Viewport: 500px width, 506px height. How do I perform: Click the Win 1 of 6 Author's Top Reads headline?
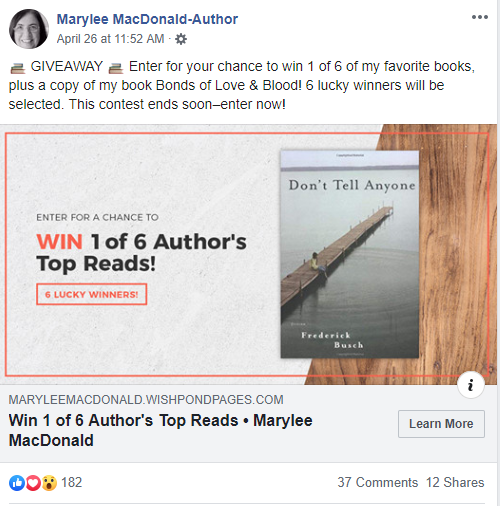pyautogui.click(x=160, y=430)
